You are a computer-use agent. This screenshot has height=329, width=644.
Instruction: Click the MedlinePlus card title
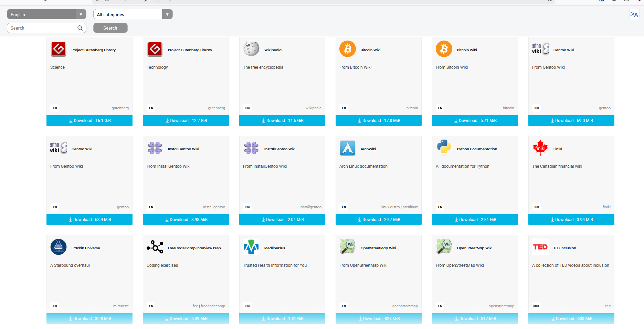tap(275, 248)
